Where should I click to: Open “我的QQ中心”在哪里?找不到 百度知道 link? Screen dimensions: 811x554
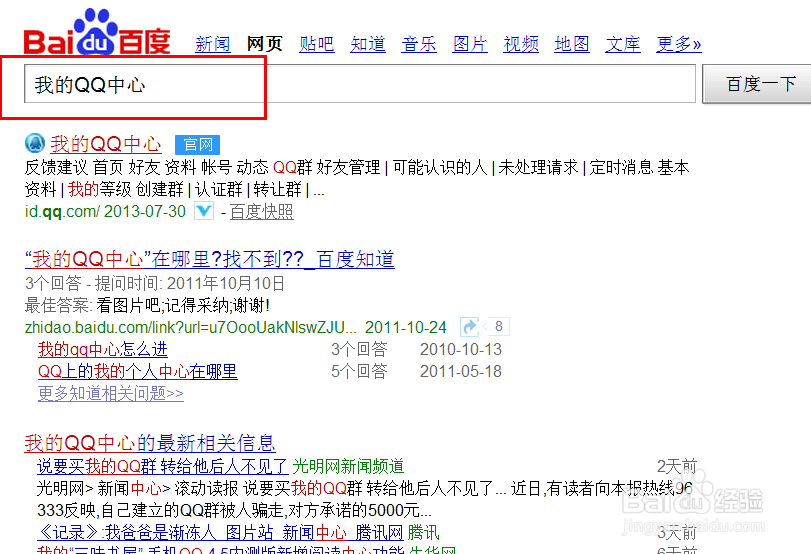tap(209, 259)
